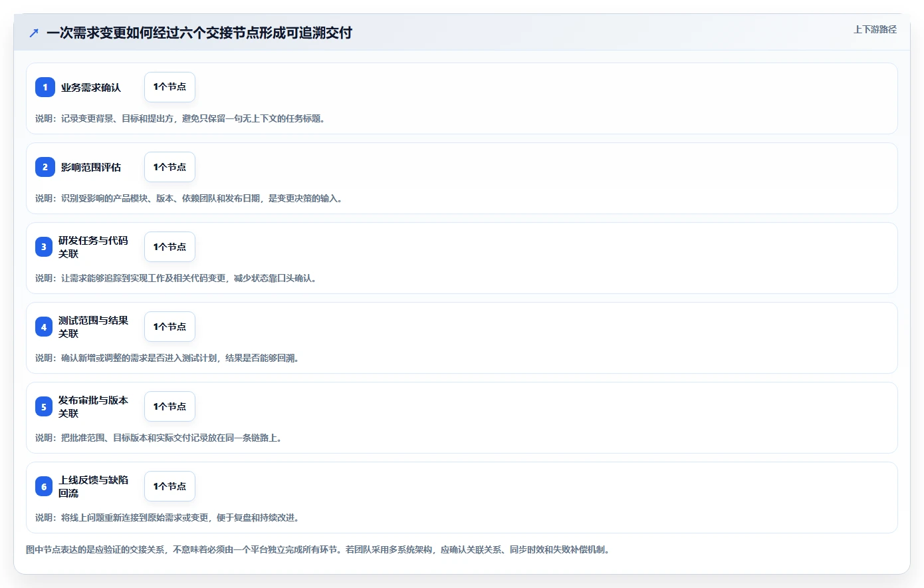Click the arrow icon beside the flow title
The width and height of the screenshot is (924, 588).
(34, 33)
